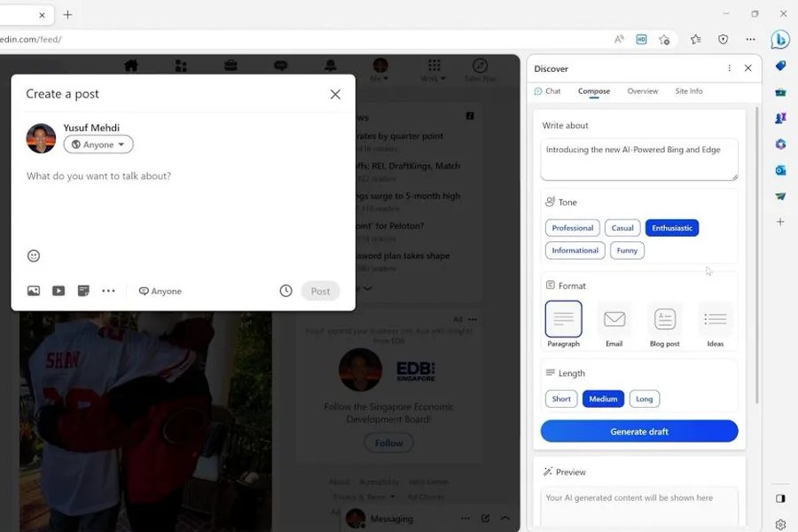Switch to the Overview tab
Image resolution: width=798 pixels, height=532 pixels.
(642, 91)
